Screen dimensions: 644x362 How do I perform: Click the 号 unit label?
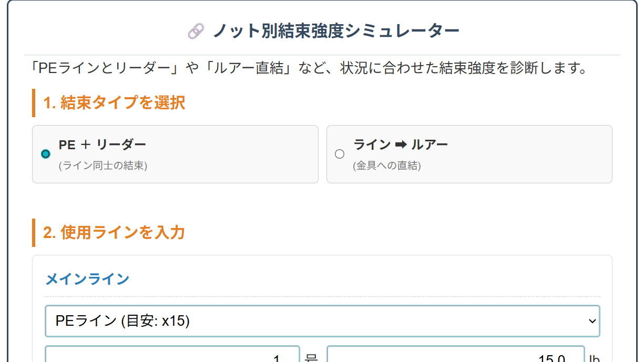[311, 356]
